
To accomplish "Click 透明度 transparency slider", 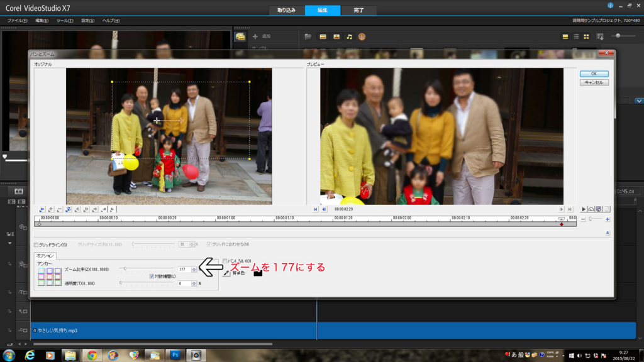I will click(x=147, y=283).
